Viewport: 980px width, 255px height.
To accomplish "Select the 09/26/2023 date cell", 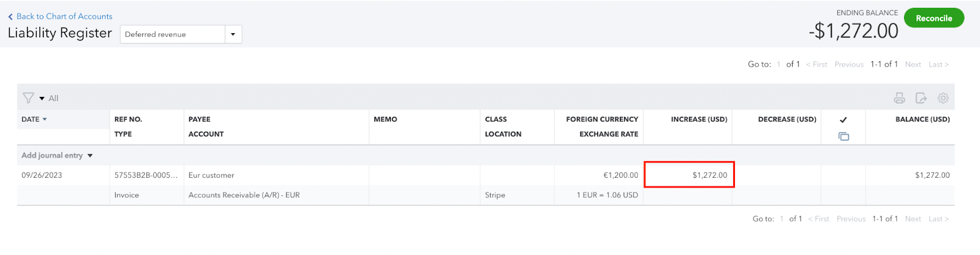I will coord(42,175).
